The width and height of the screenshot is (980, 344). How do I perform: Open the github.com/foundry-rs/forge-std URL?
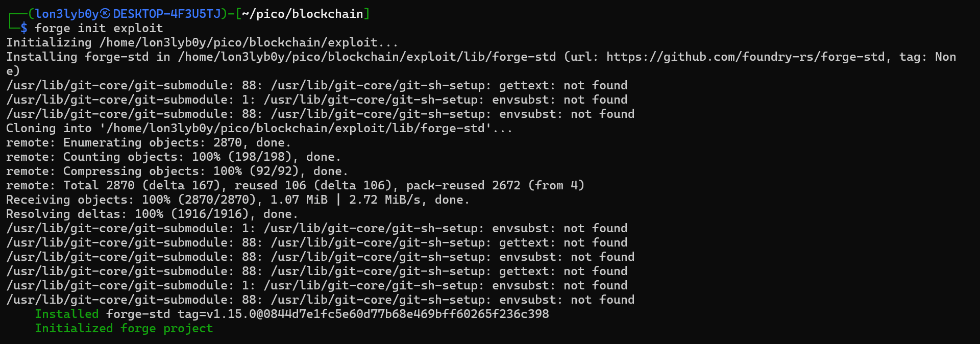click(745, 57)
